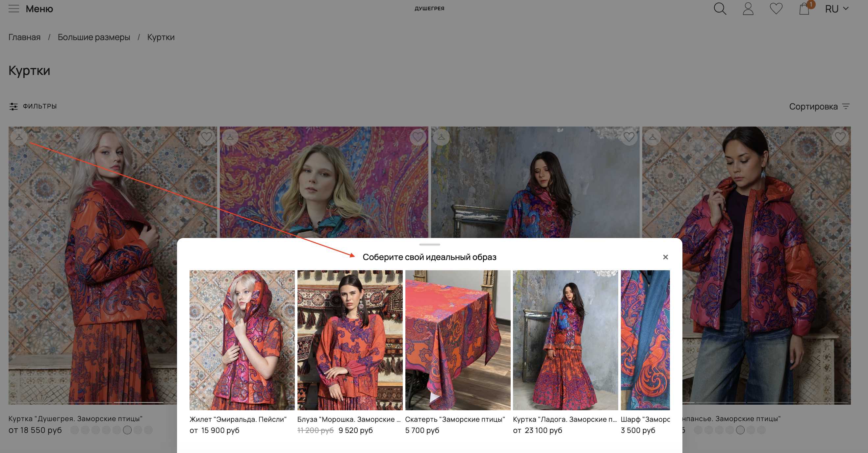The height and width of the screenshot is (453, 868).
Task: Go to Большие размеры breadcrumb
Action: click(x=94, y=37)
